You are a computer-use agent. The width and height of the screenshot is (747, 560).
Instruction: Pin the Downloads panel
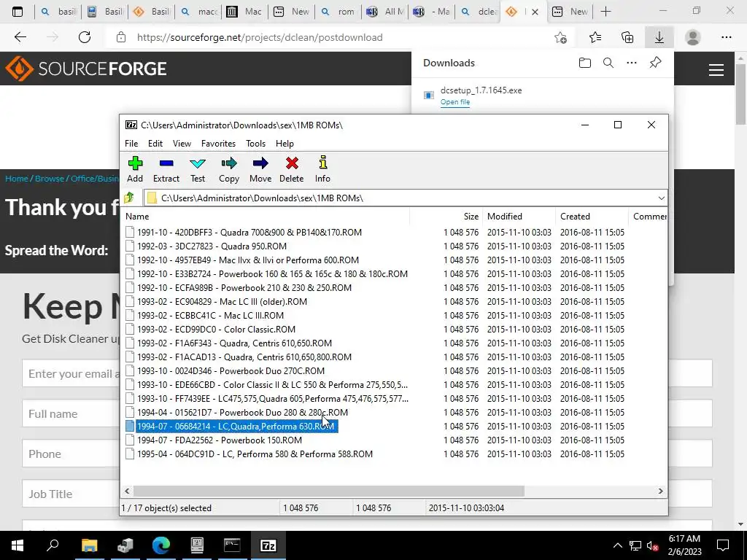(x=656, y=63)
